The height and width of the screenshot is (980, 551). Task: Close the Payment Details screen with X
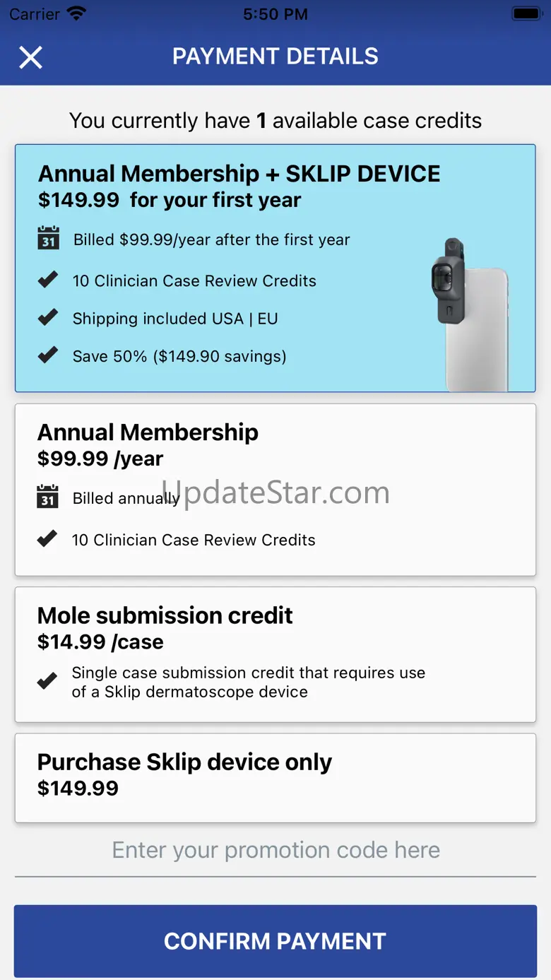[x=30, y=57]
